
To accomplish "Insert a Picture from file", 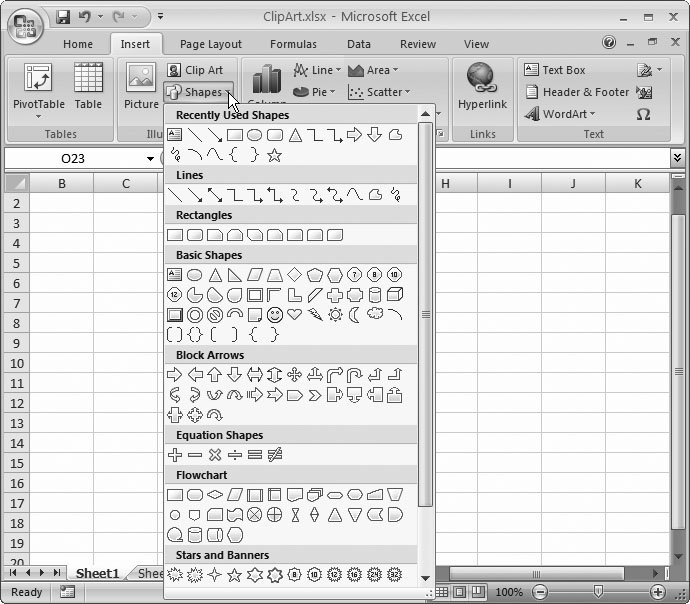I will (141, 86).
